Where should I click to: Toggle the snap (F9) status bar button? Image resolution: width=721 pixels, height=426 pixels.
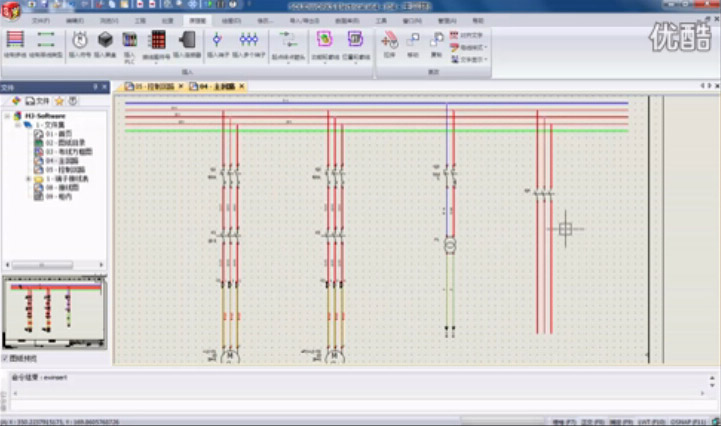[x=621, y=422]
